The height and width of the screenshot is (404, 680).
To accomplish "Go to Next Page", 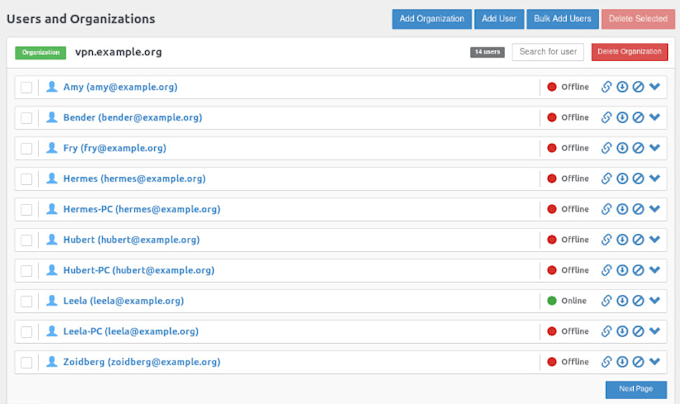I will (x=636, y=389).
